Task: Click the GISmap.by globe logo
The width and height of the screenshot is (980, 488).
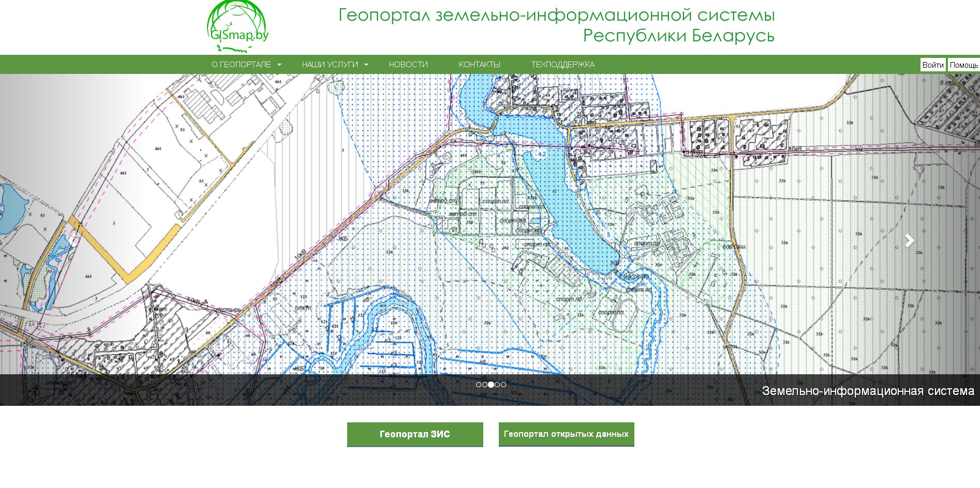Action: point(237,26)
